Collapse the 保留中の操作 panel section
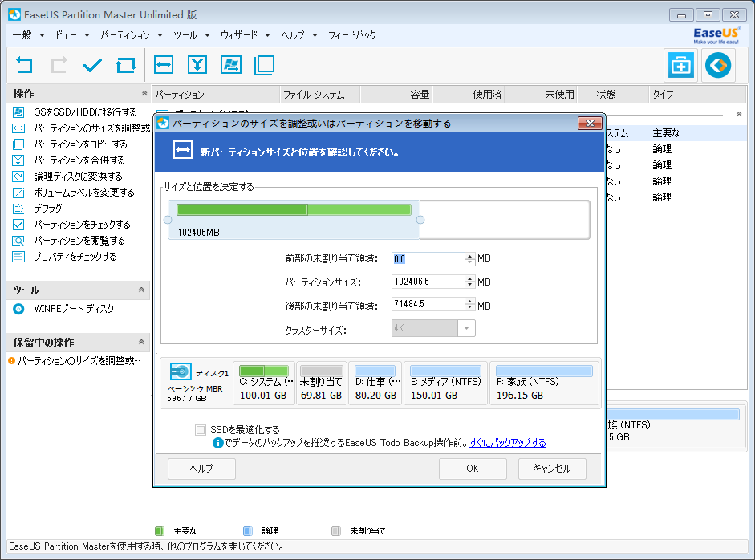This screenshot has height=560, width=755. tap(141, 342)
